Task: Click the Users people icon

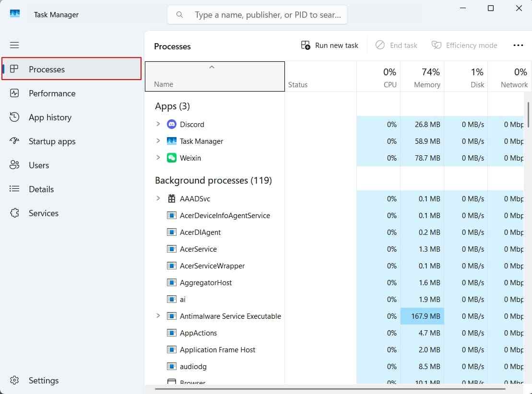Action: tap(14, 165)
